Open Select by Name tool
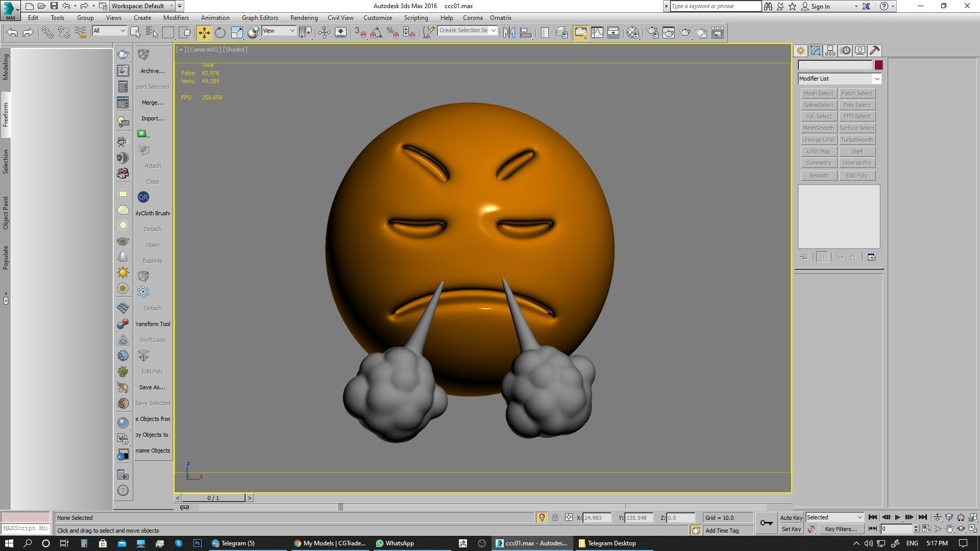The height and width of the screenshot is (551, 980). 152,33
